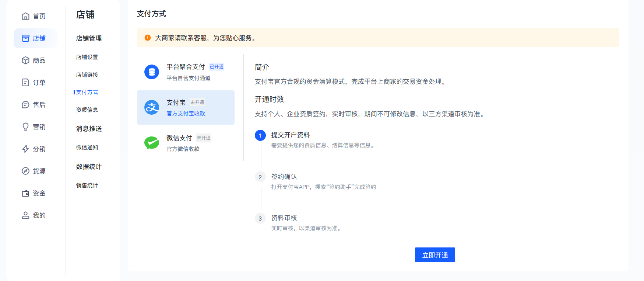Go to 资质信息 page

(x=87, y=110)
